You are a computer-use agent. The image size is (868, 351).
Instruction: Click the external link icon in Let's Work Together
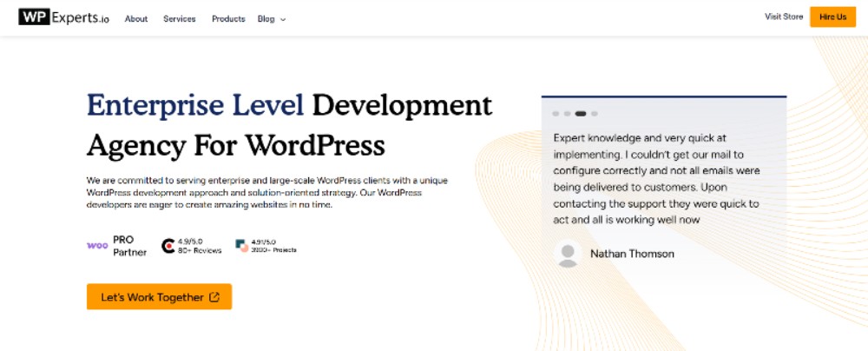tap(214, 297)
